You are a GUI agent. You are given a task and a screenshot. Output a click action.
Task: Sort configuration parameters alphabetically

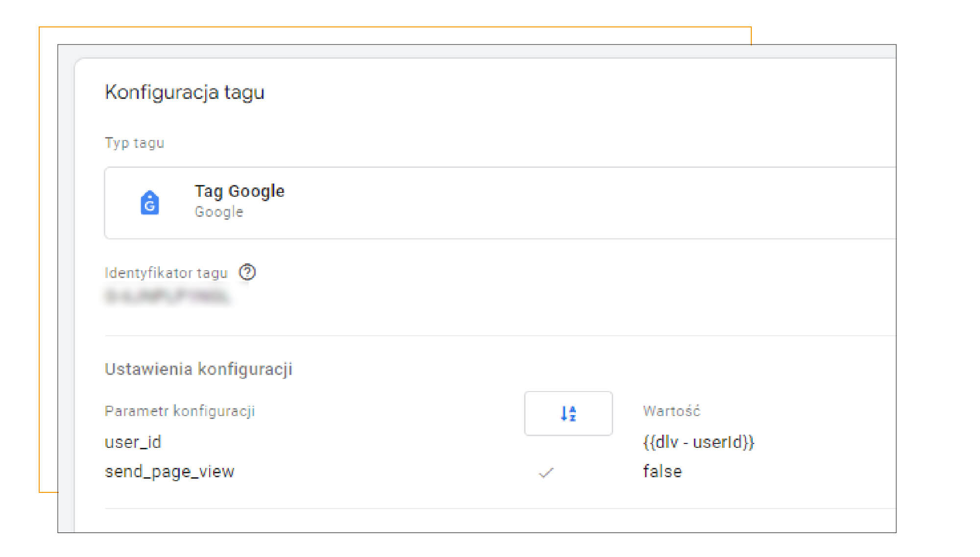[x=568, y=413]
